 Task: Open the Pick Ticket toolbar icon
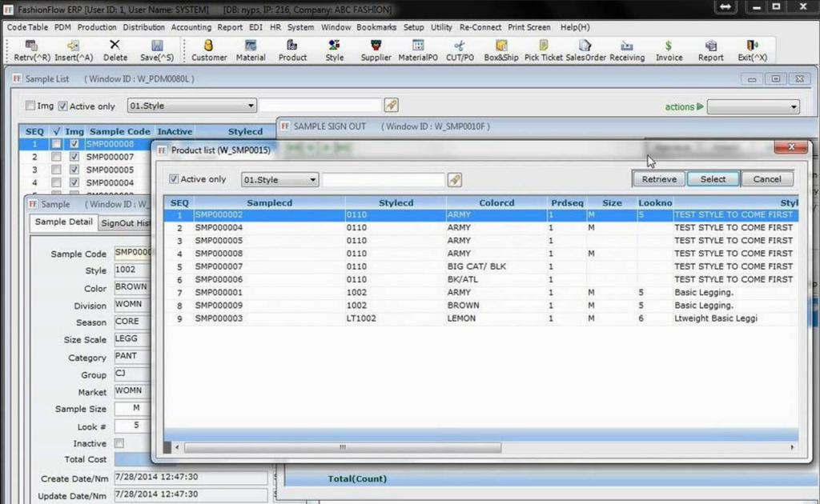click(x=544, y=46)
